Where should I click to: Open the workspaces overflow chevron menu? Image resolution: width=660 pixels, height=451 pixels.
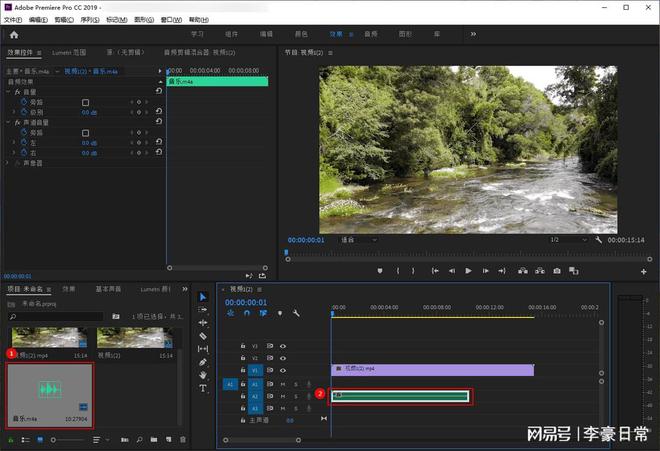click(473, 34)
